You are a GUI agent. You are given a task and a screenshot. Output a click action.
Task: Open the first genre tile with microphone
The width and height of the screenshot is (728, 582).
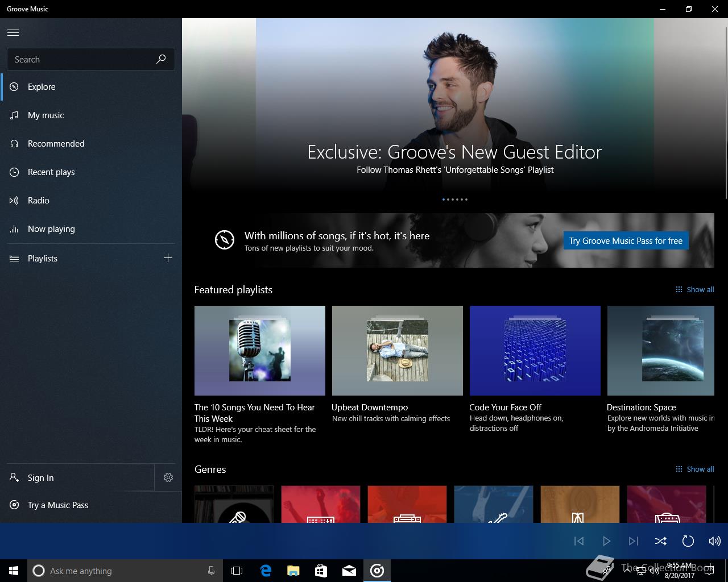(x=234, y=504)
